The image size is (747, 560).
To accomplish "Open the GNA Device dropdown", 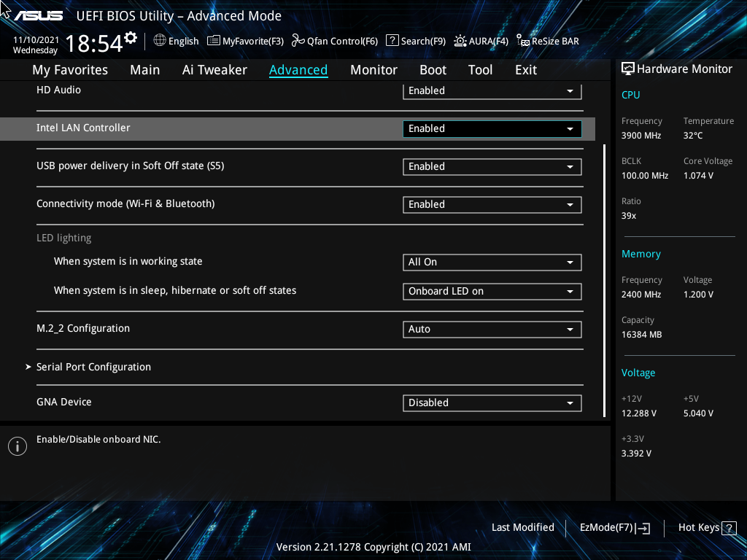I will (x=492, y=402).
